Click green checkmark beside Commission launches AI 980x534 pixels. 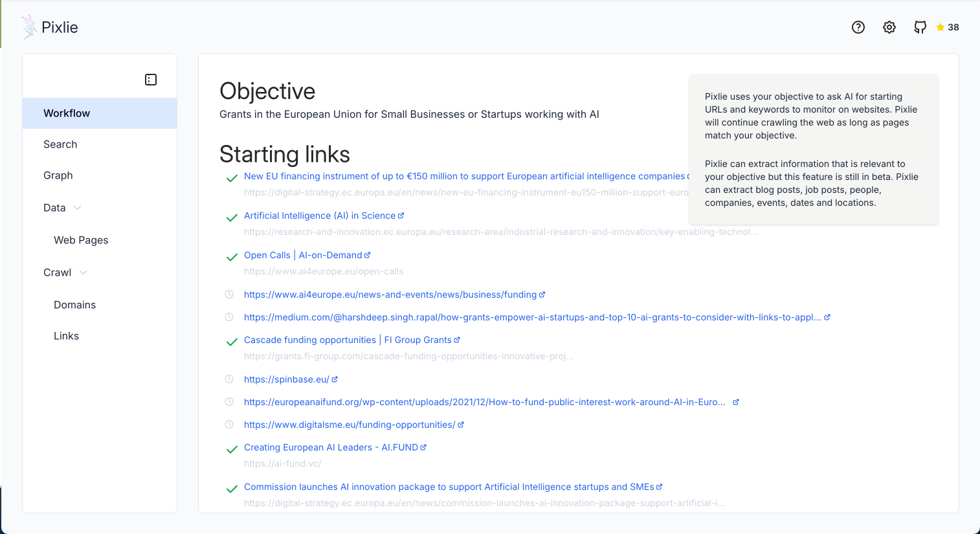point(232,489)
